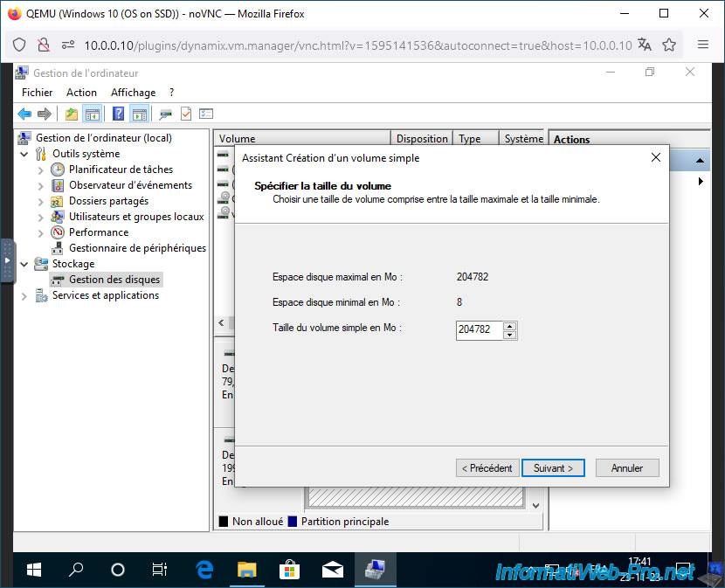The image size is (725, 588).
Task: Select Outils système tree node
Action: [x=86, y=154]
